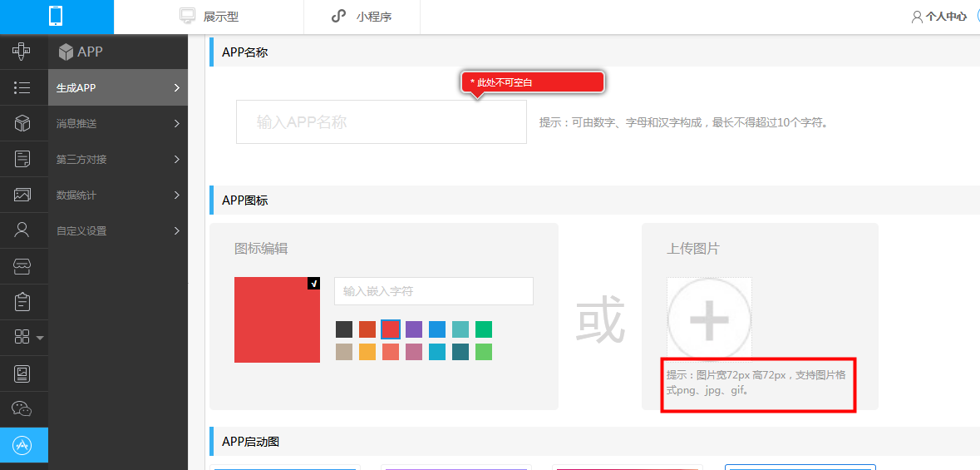Image resolution: width=980 pixels, height=470 pixels.
Task: Select the App Store sidebar icon
Action: pos(22,445)
